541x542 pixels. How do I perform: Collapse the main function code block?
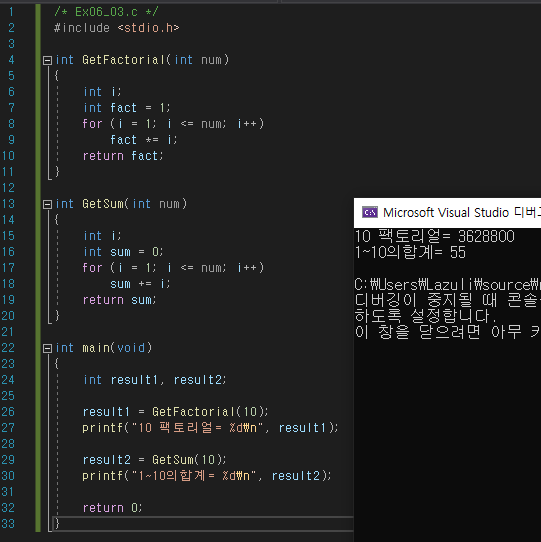[x=47, y=348]
